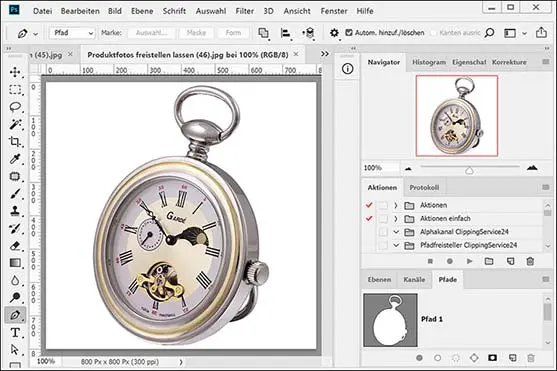
Task: Expand the Aktionen einfach folder
Action: [x=396, y=219]
